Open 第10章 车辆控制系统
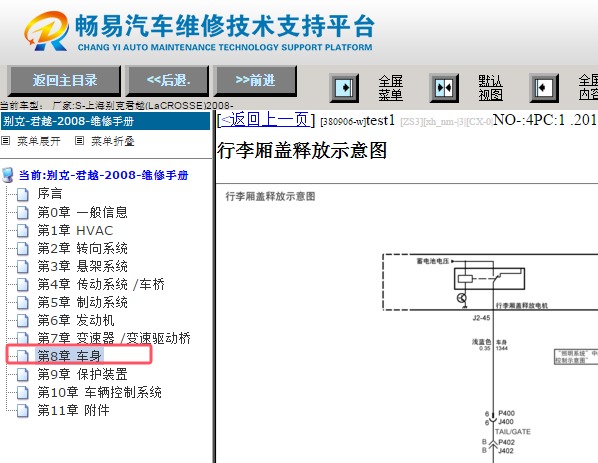This screenshot has height=463, width=598. 100,392
